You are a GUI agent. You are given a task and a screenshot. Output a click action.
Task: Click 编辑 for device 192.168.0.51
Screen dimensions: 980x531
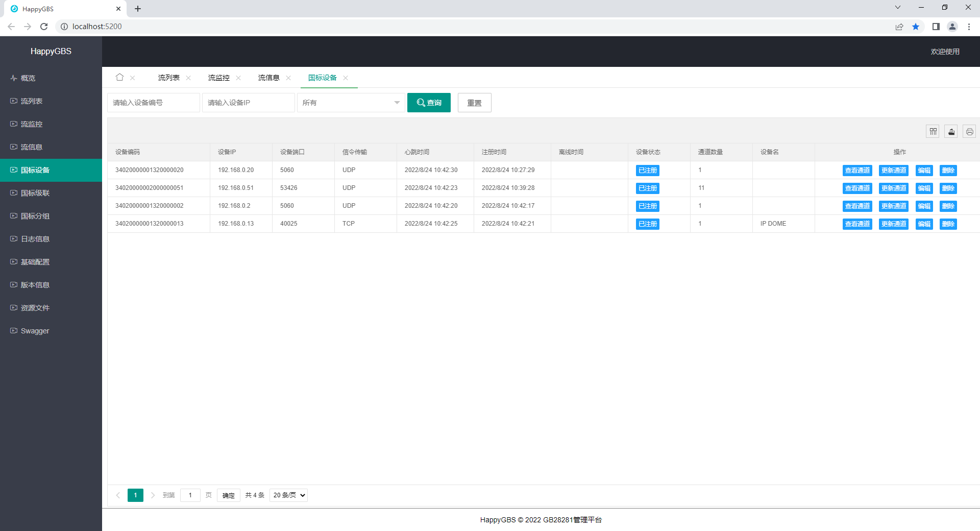[x=924, y=188]
